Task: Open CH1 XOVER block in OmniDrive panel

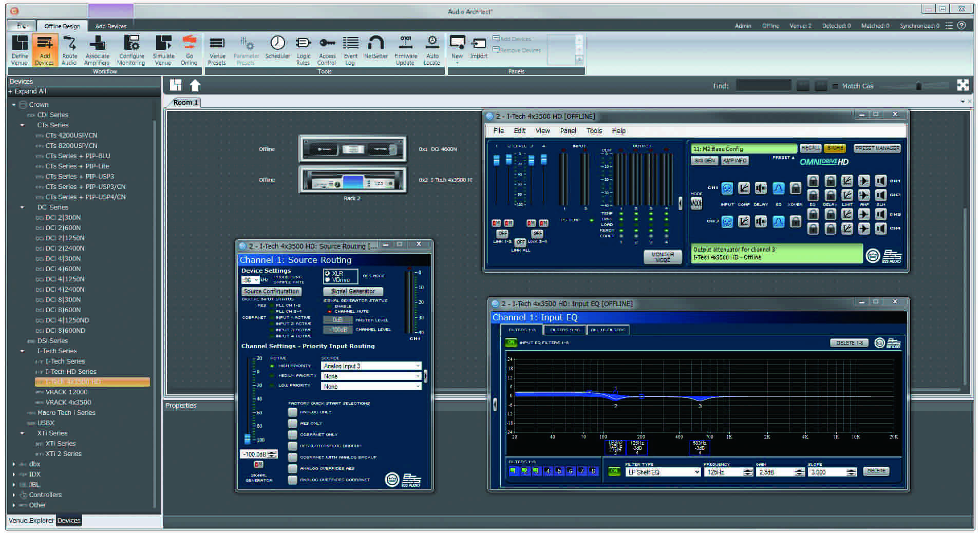Action: tap(795, 188)
